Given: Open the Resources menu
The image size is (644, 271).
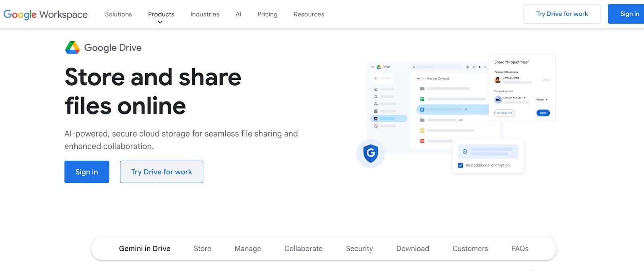Looking at the screenshot, I should pyautogui.click(x=309, y=14).
